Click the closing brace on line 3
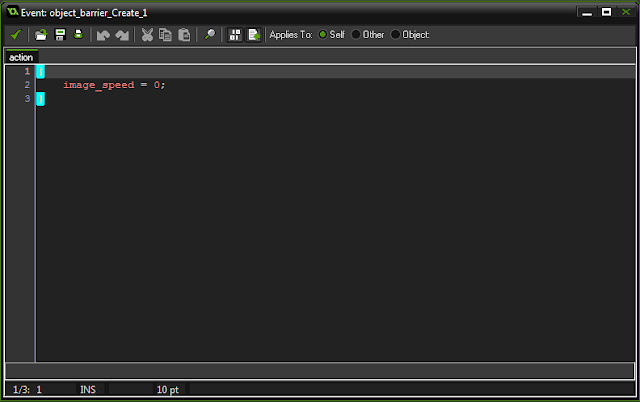 click(x=40, y=99)
